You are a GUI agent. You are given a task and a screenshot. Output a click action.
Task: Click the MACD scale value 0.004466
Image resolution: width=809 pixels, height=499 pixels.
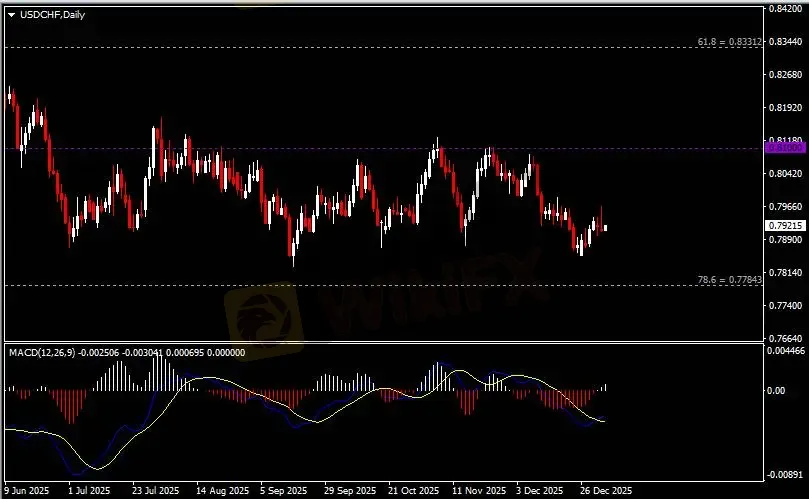pos(786,351)
